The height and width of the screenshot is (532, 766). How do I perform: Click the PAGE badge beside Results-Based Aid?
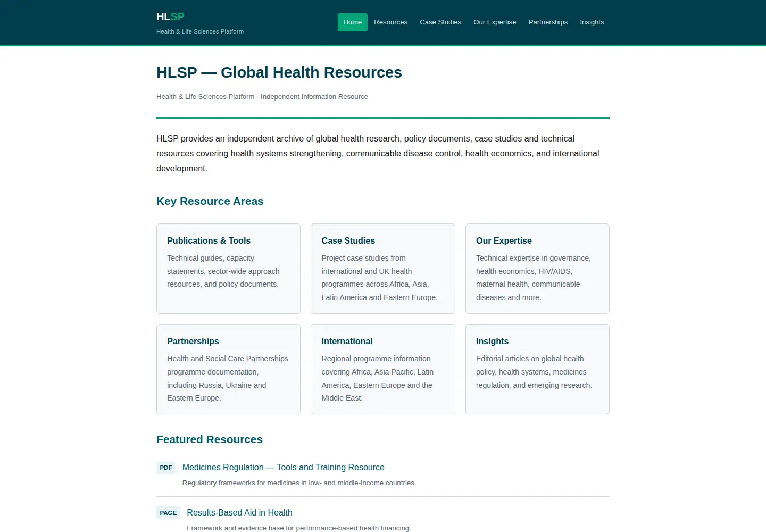point(168,513)
